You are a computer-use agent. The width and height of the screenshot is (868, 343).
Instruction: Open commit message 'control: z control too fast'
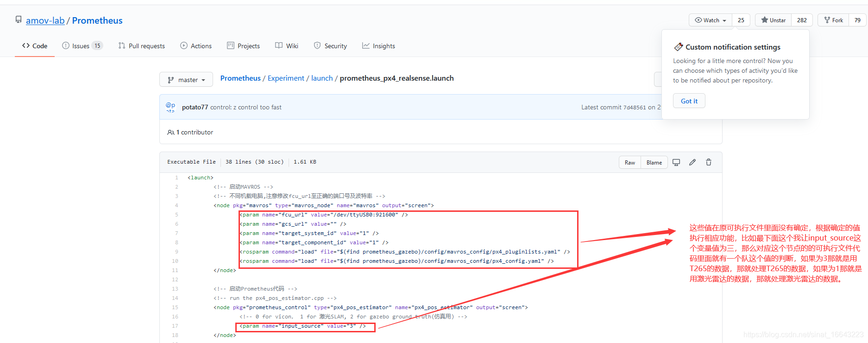(x=246, y=107)
